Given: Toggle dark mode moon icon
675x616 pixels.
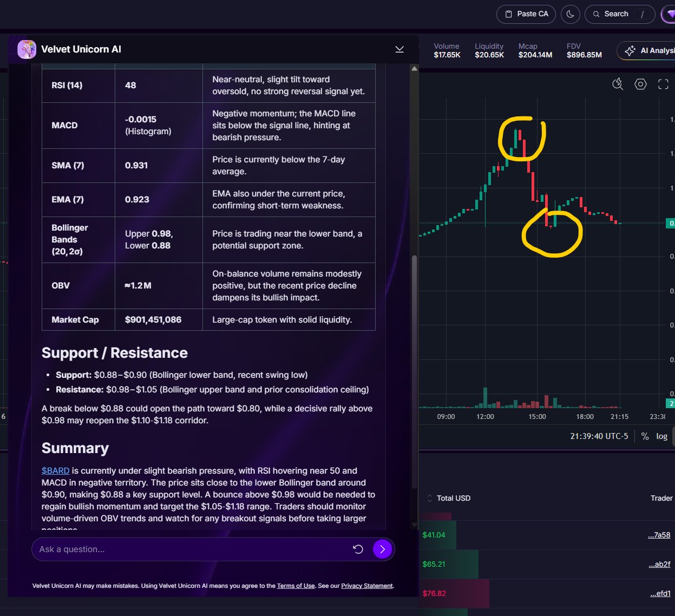Looking at the screenshot, I should point(571,14).
